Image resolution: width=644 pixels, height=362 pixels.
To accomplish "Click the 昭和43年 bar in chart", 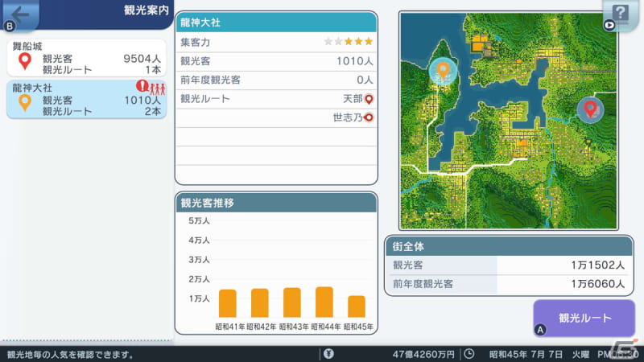I will coord(292,302).
